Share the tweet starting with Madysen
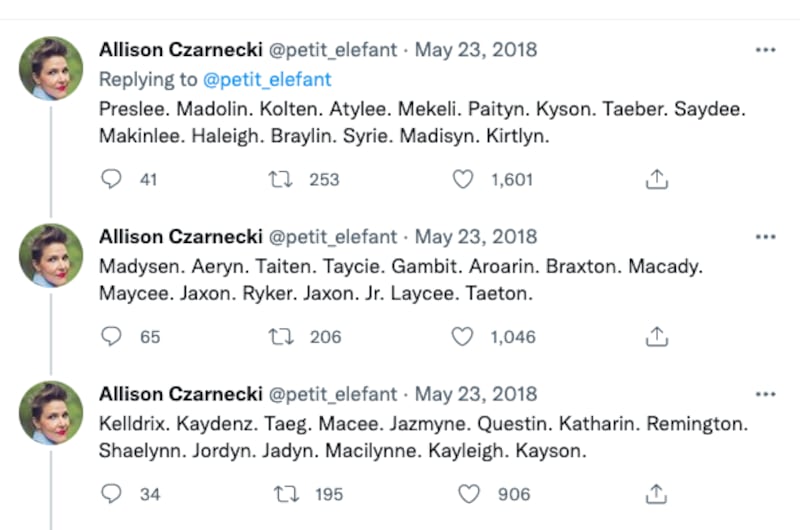 coord(656,337)
